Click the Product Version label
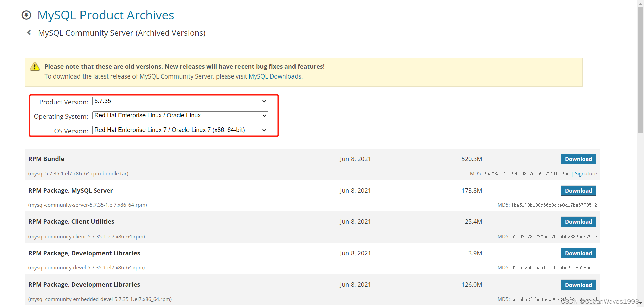Image resolution: width=644 pixels, height=307 pixels. 63,102
